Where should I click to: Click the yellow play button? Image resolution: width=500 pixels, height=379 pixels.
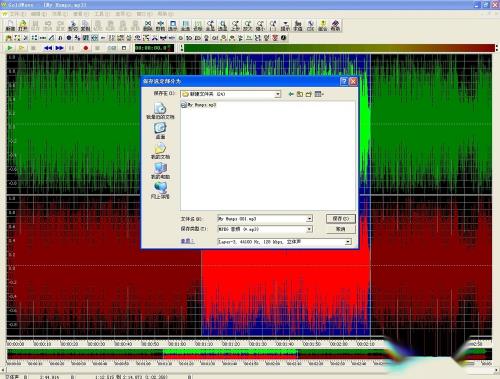(x=21, y=48)
